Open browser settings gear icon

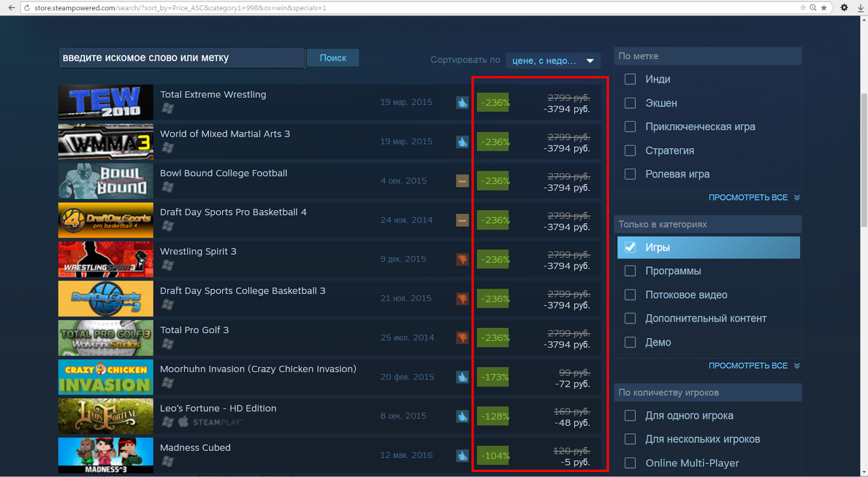click(844, 8)
